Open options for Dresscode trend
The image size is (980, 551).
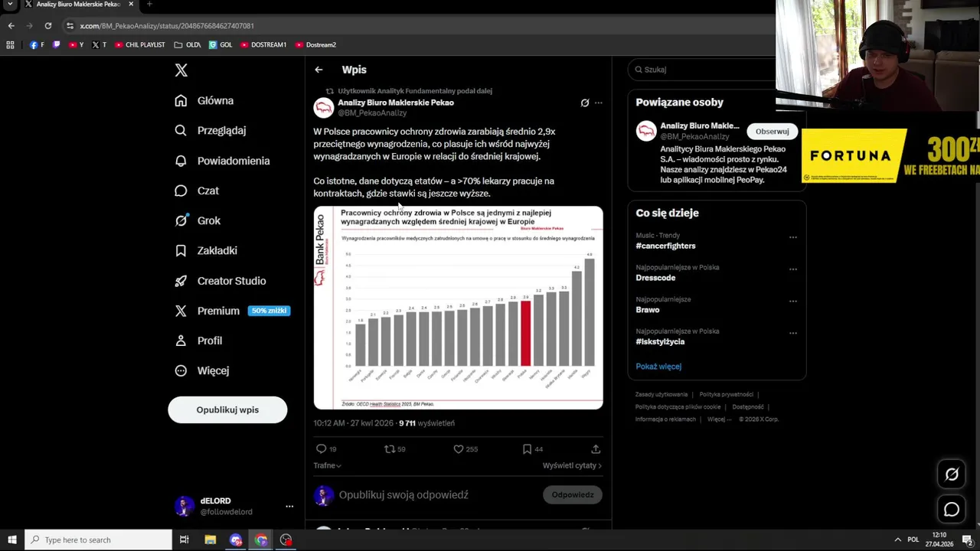(x=793, y=269)
